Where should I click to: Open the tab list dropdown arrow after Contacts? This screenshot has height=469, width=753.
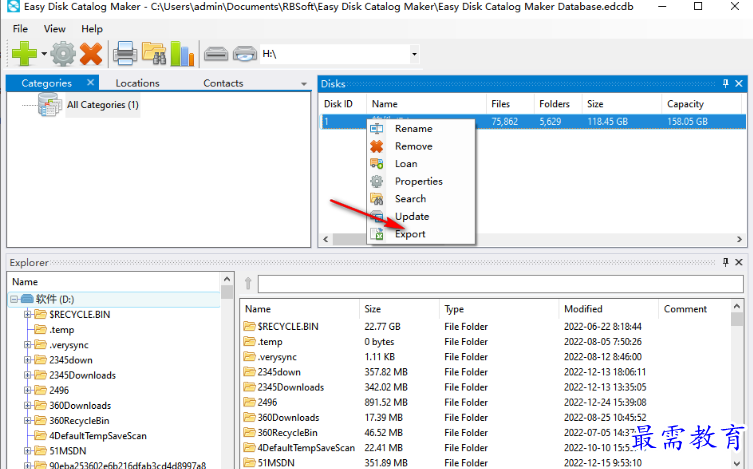[x=304, y=84]
